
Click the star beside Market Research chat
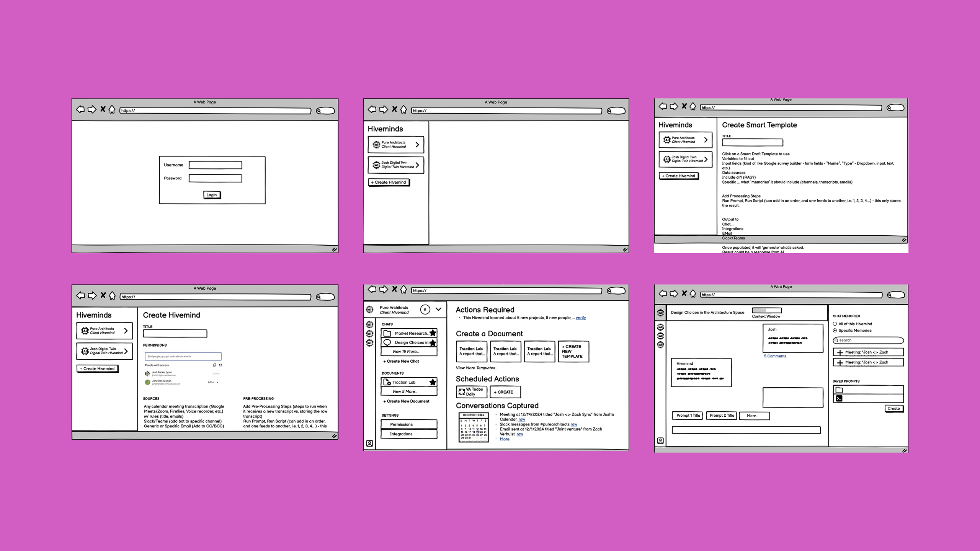click(x=433, y=333)
